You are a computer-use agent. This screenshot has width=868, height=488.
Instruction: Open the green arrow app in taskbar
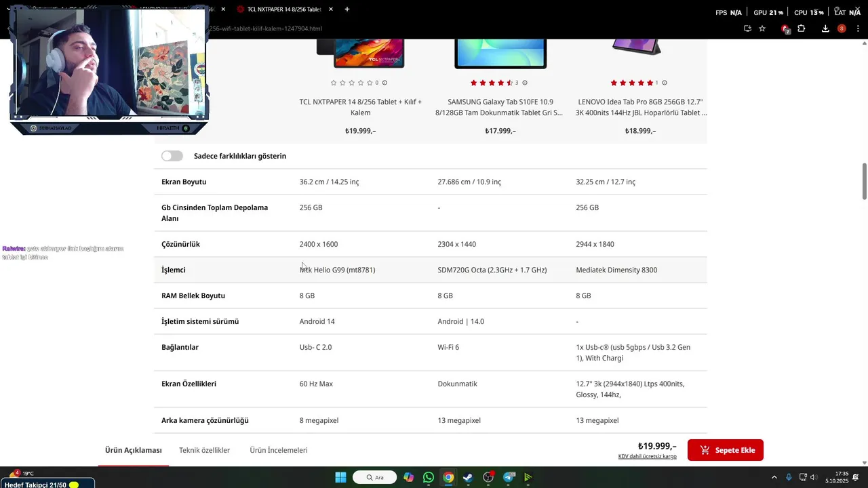[528, 477]
